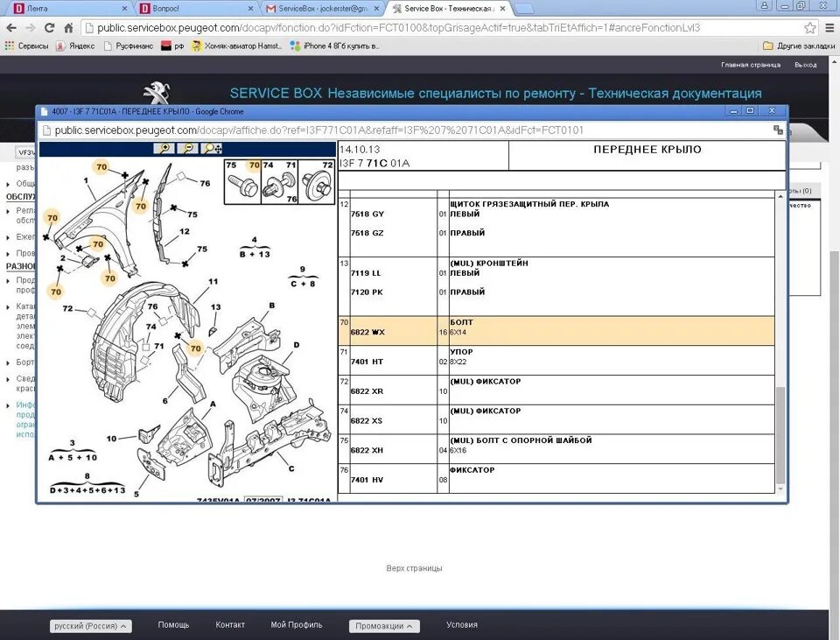Click the zoom-out magnifier in diagram toolbar
The height and width of the screenshot is (640, 840).
[x=187, y=149]
